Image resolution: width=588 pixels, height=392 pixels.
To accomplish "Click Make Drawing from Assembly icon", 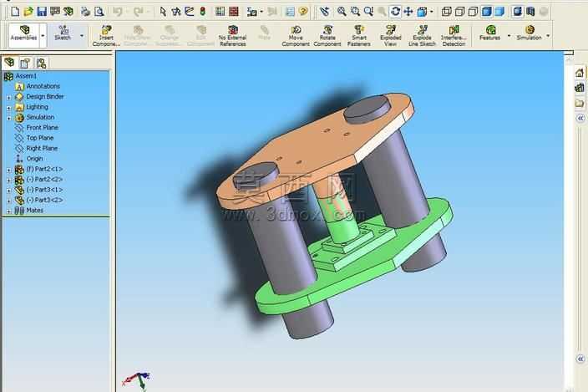I will point(55,12).
